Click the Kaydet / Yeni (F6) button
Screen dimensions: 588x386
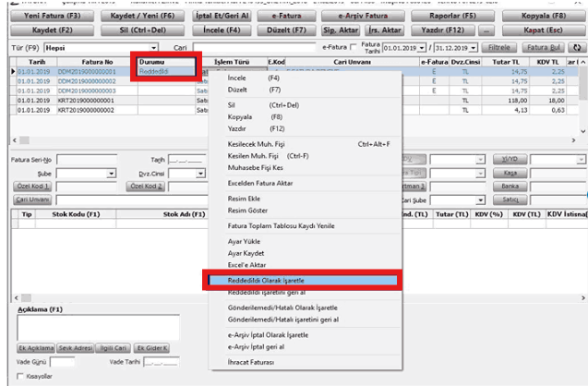click(142, 16)
